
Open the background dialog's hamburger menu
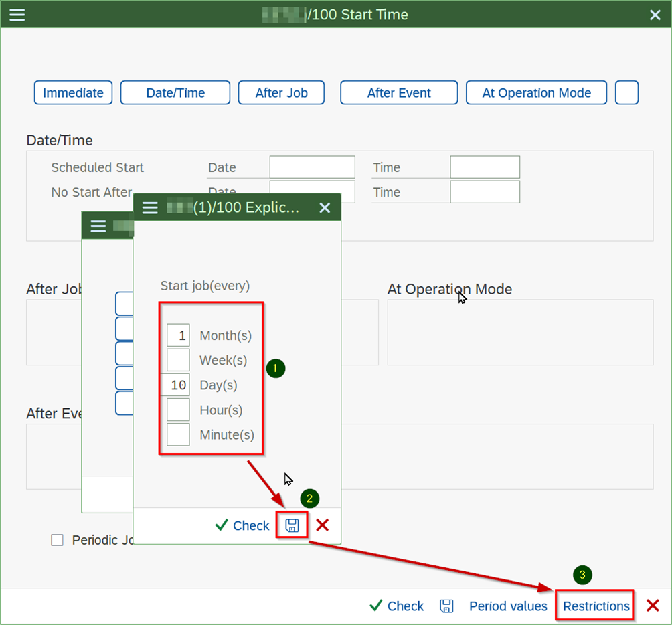pos(98,226)
